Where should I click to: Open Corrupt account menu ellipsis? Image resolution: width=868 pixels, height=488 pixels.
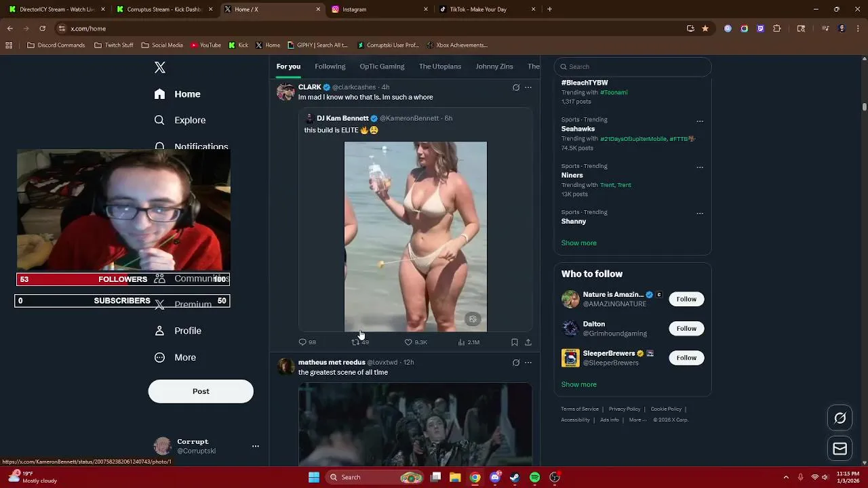point(256,446)
